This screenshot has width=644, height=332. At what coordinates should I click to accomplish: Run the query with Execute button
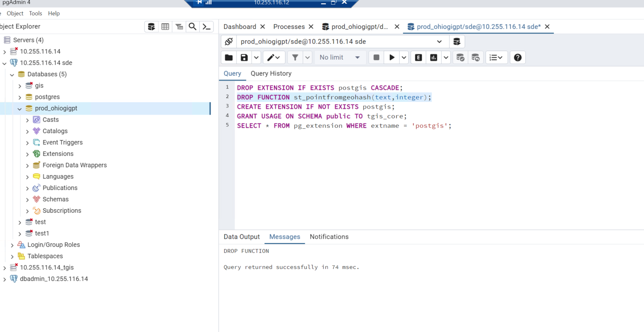tap(392, 57)
